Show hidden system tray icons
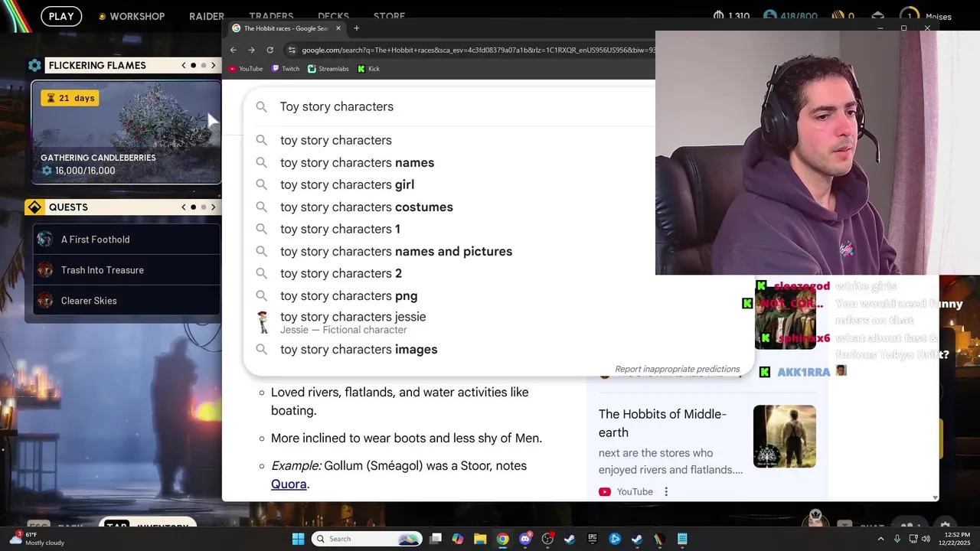 880,539
